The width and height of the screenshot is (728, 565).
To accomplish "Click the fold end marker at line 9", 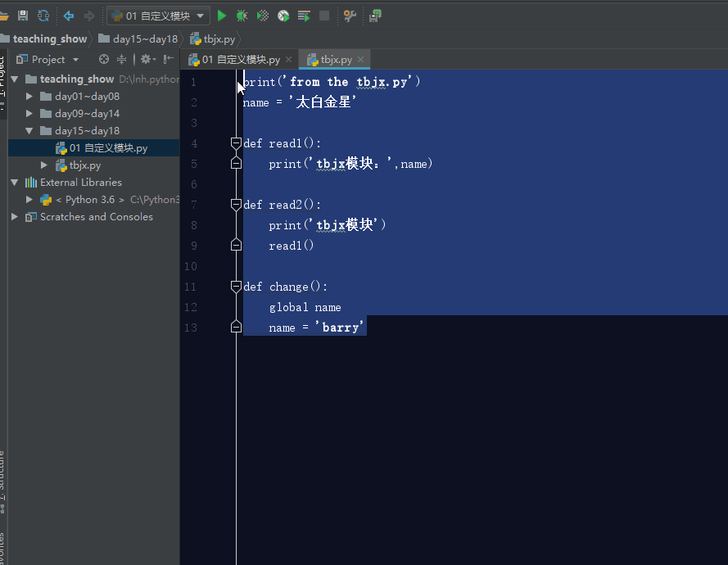I will [x=236, y=245].
